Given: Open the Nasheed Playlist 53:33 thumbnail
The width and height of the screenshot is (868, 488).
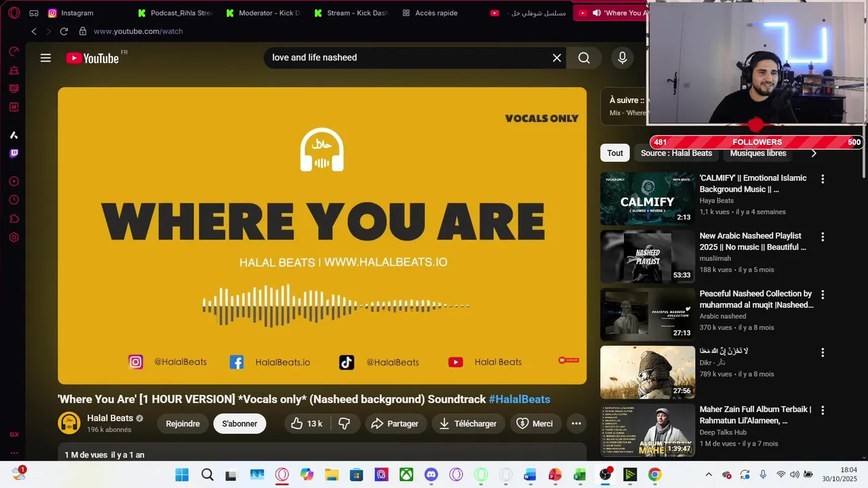Looking at the screenshot, I should click(648, 256).
